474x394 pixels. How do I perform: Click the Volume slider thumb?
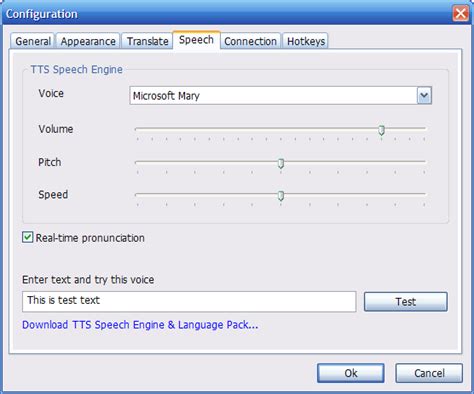(x=382, y=130)
